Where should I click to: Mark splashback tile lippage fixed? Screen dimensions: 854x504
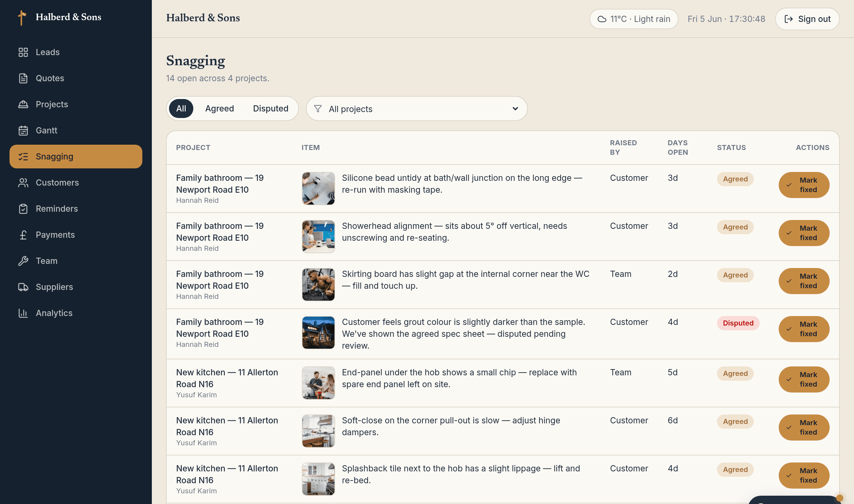tap(804, 476)
